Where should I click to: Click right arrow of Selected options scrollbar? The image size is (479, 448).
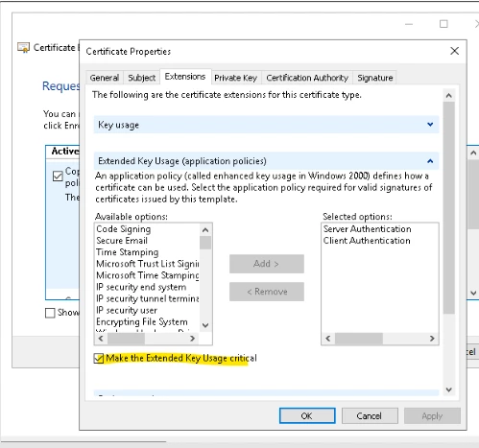click(432, 339)
